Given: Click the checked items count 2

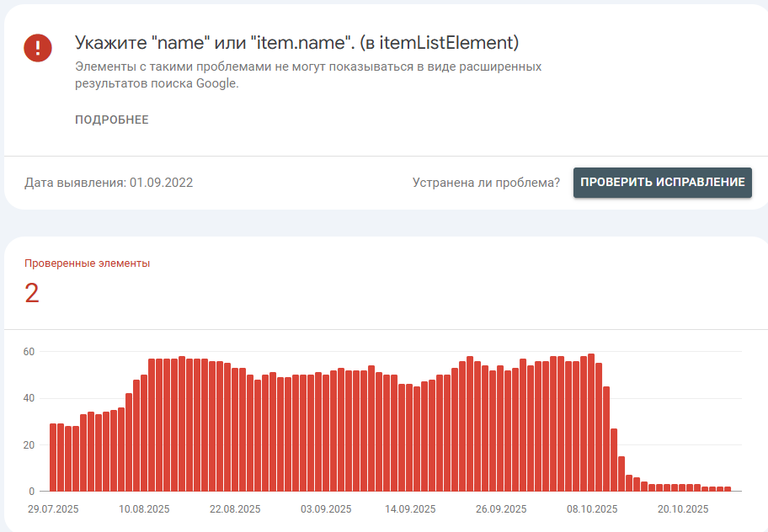Looking at the screenshot, I should coord(32,294).
